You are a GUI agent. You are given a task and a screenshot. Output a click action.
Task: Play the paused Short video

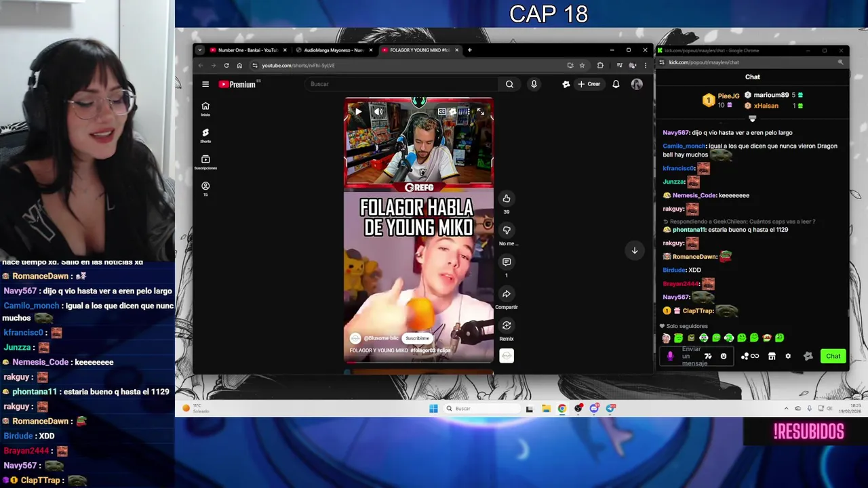point(359,112)
